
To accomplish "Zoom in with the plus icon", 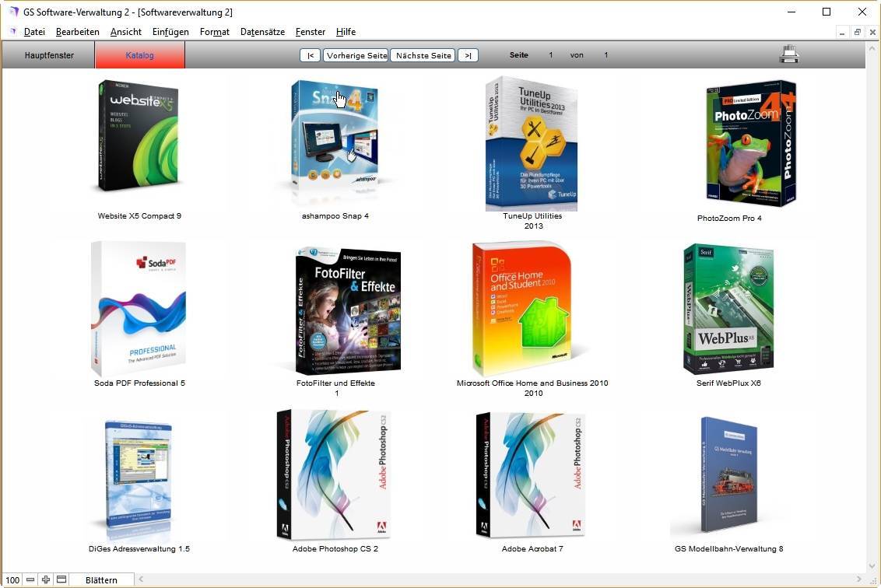I will click(x=46, y=579).
